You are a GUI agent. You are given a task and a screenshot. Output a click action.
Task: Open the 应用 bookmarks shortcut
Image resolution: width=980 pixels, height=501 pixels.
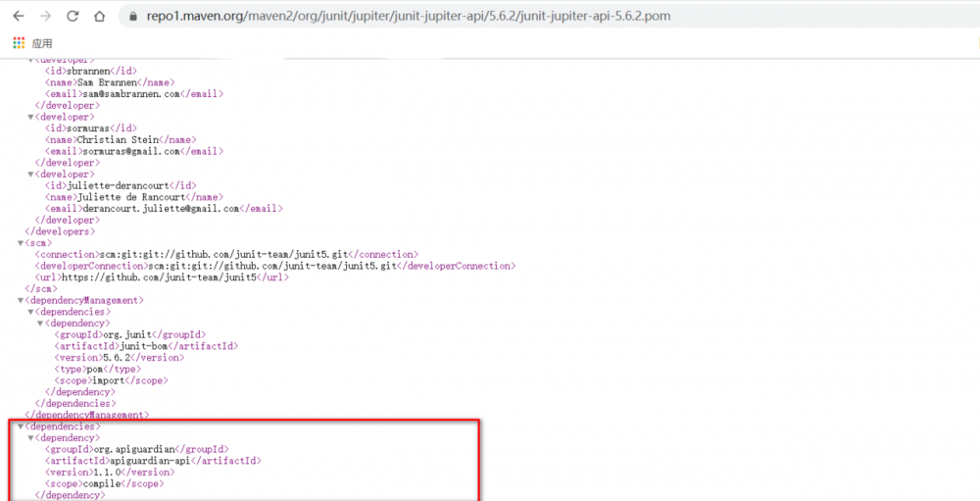42,43
